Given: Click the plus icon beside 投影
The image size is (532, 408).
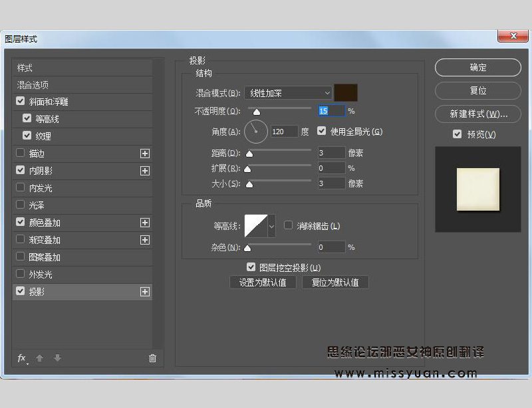Looking at the screenshot, I should point(145,291).
